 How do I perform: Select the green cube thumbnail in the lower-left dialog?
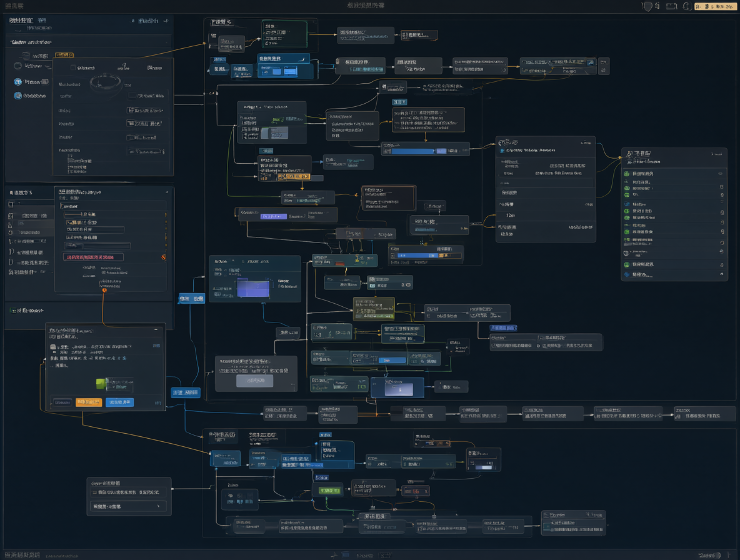(x=101, y=383)
